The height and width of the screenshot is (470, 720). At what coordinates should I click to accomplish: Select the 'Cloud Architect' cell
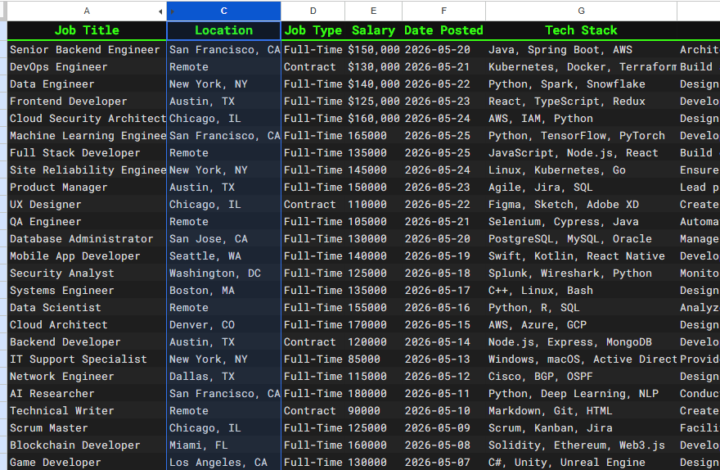87,325
